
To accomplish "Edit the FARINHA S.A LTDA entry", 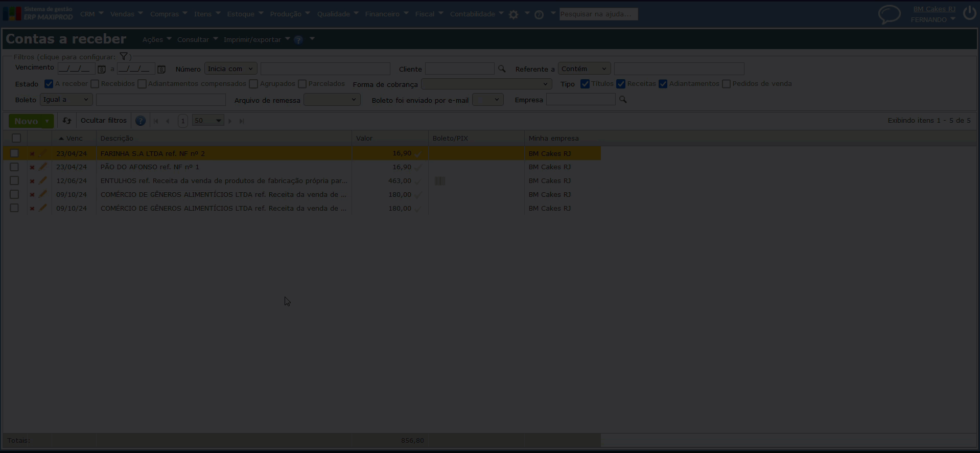I will [43, 153].
